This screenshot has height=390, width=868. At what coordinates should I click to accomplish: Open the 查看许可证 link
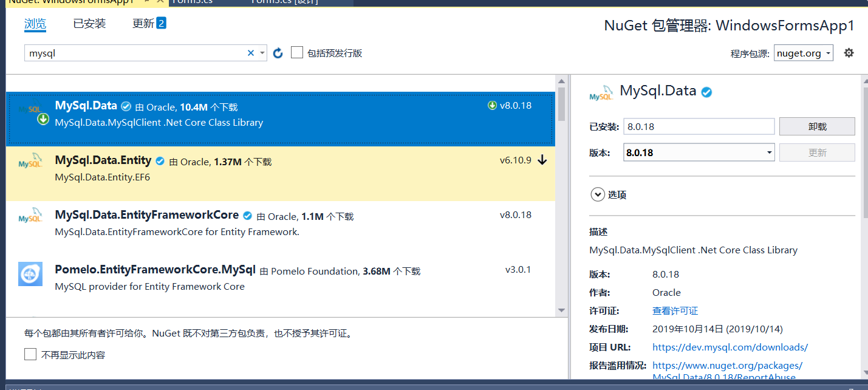(x=675, y=311)
